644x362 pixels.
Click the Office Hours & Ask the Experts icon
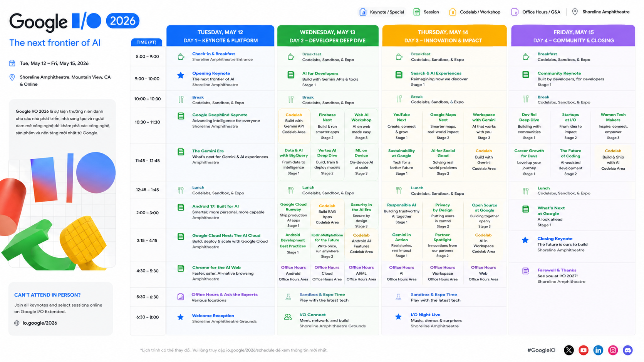[x=181, y=297]
